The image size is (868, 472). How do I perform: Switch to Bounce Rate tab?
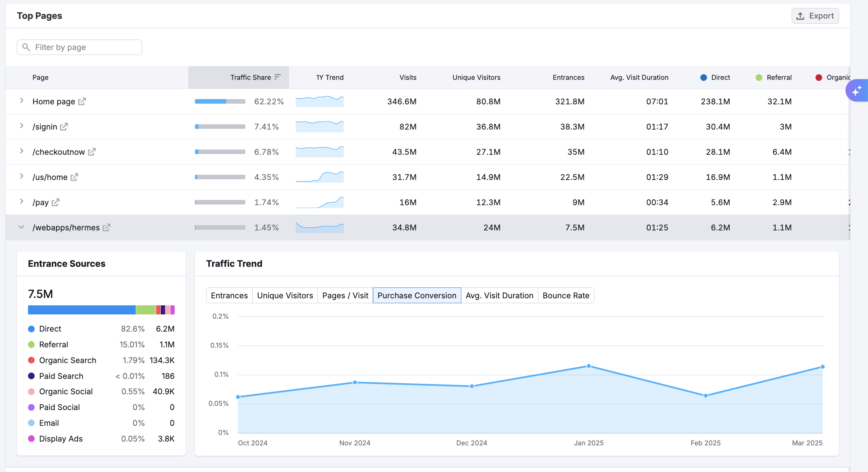[566, 296]
